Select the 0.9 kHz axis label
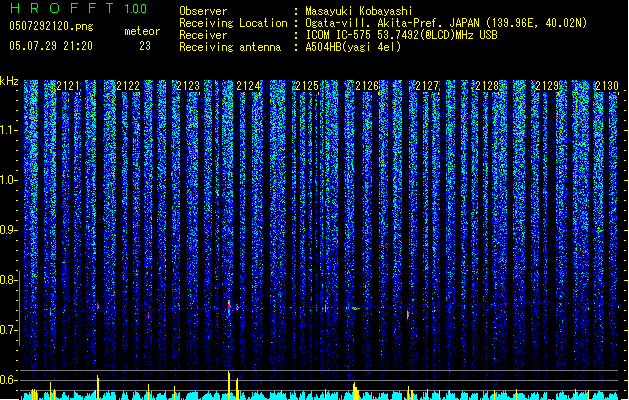Viewport: 629px width, 400px height. coord(8,230)
